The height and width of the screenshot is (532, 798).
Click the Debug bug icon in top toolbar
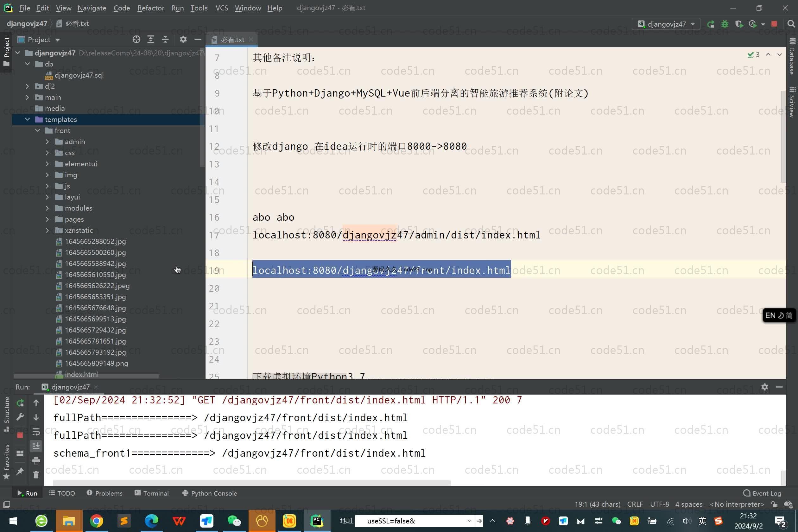(x=725, y=24)
